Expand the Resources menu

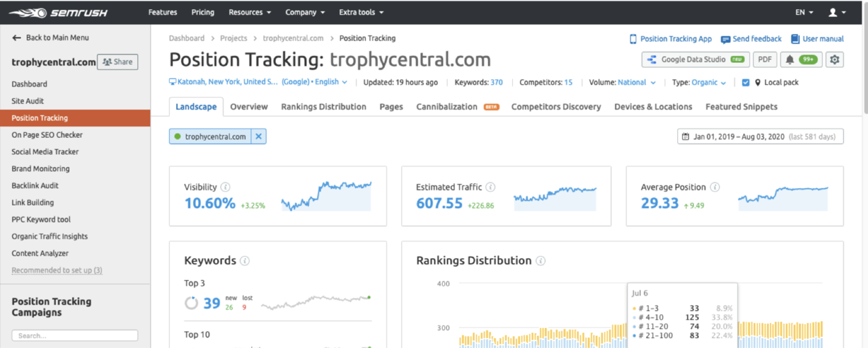249,12
